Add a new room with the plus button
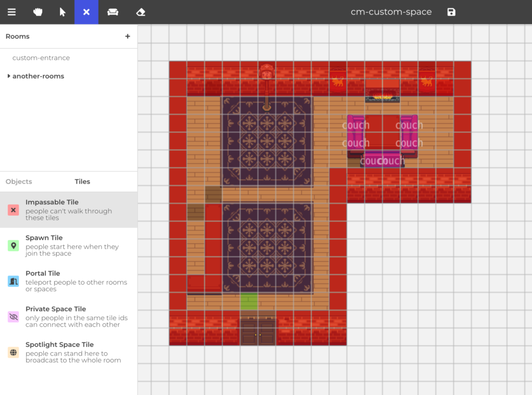This screenshot has width=532, height=395. [127, 36]
